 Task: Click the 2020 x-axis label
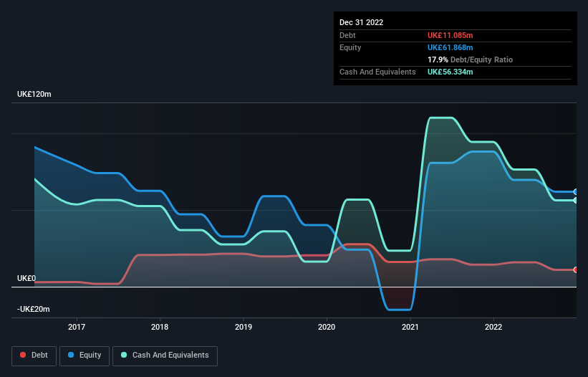327,327
